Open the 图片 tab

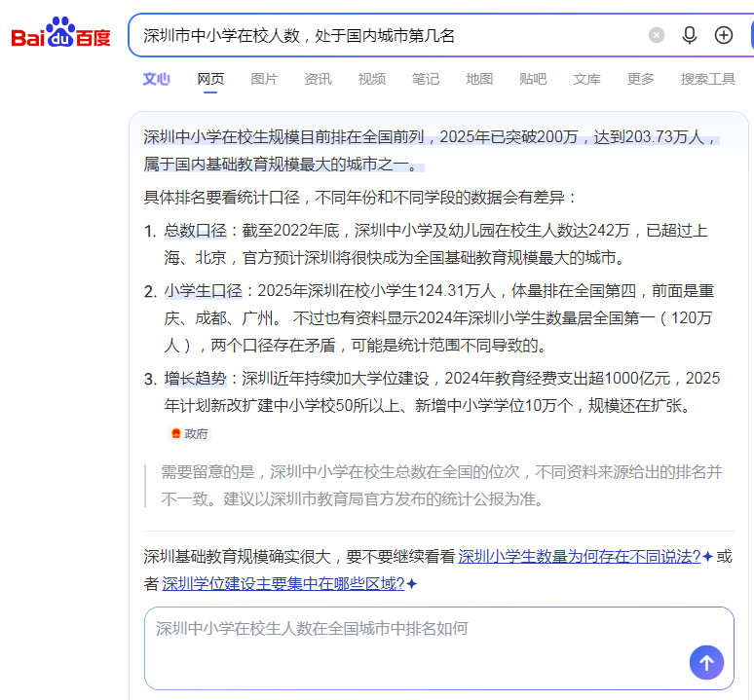click(264, 79)
